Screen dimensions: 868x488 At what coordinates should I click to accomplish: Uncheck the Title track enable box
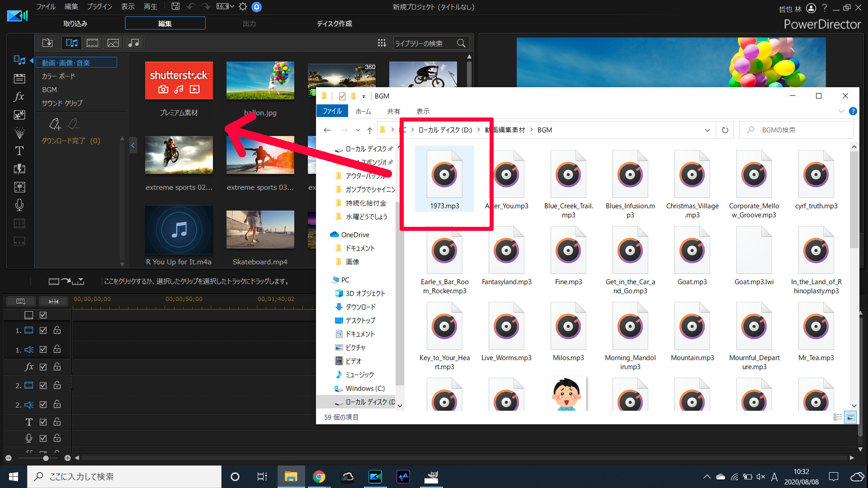point(43,422)
